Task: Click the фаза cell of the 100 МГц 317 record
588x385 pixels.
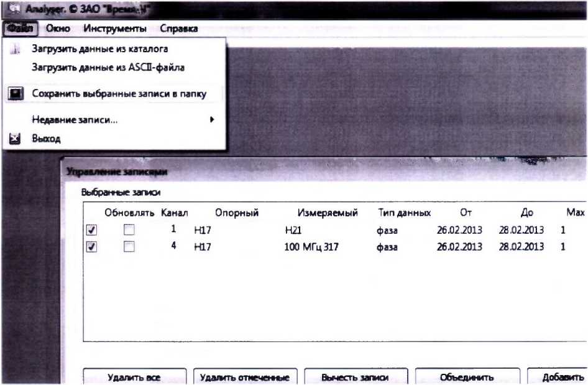Action: point(387,247)
